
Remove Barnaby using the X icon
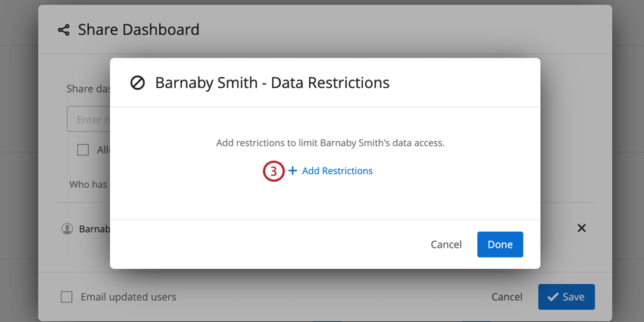click(582, 228)
